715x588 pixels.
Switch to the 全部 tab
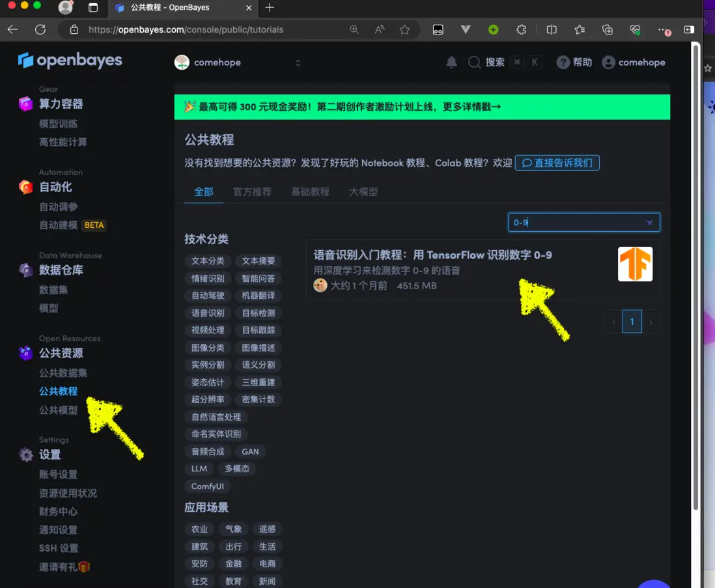click(x=204, y=192)
